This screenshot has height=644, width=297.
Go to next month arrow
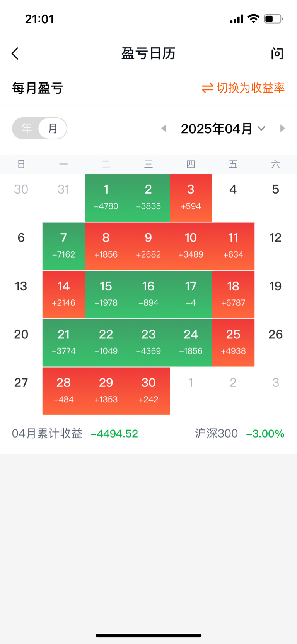point(282,128)
